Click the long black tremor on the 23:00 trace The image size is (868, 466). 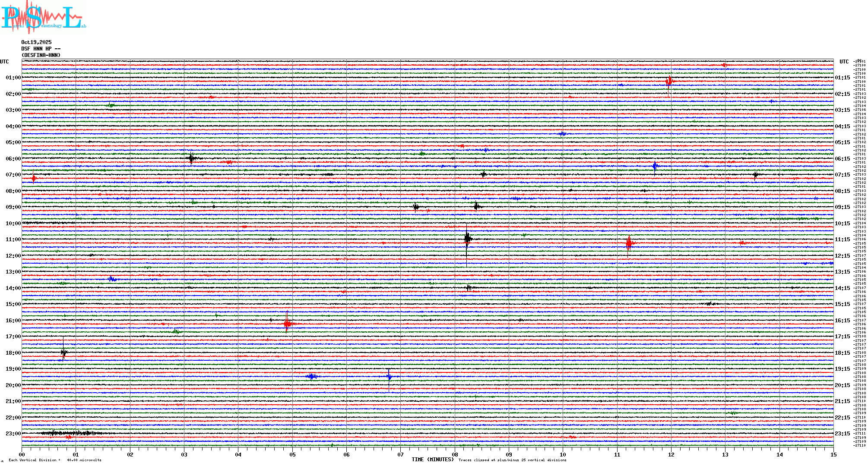pos(69,433)
